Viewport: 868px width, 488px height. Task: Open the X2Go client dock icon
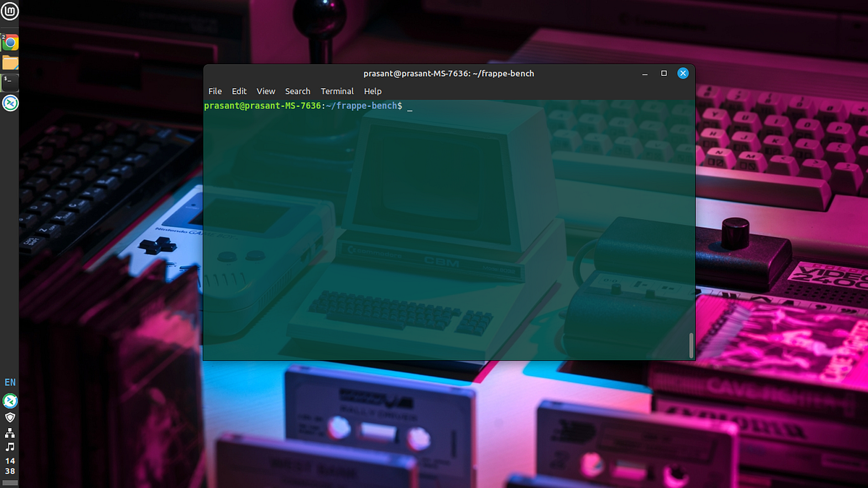(x=9, y=103)
